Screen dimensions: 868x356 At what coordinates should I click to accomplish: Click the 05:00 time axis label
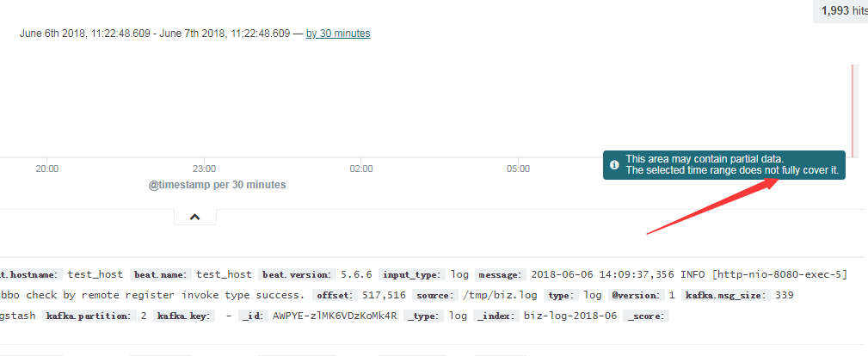pyautogui.click(x=518, y=169)
